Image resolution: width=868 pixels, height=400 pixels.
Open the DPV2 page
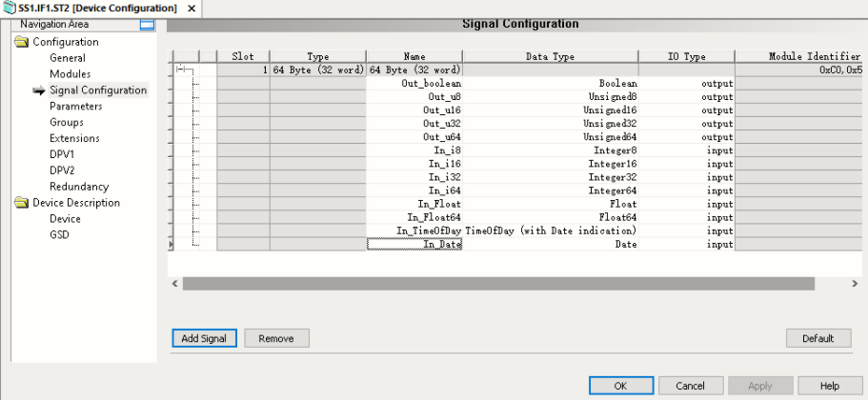click(x=62, y=170)
